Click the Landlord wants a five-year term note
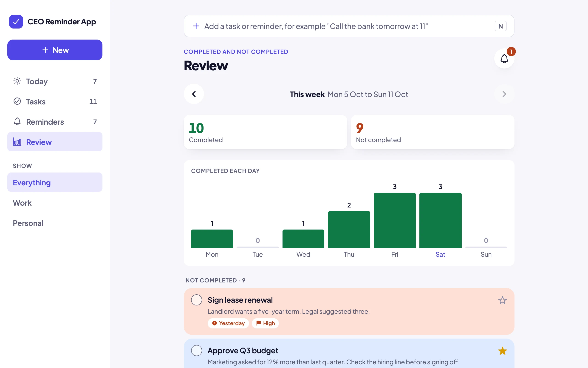The width and height of the screenshot is (588, 368). click(288, 311)
